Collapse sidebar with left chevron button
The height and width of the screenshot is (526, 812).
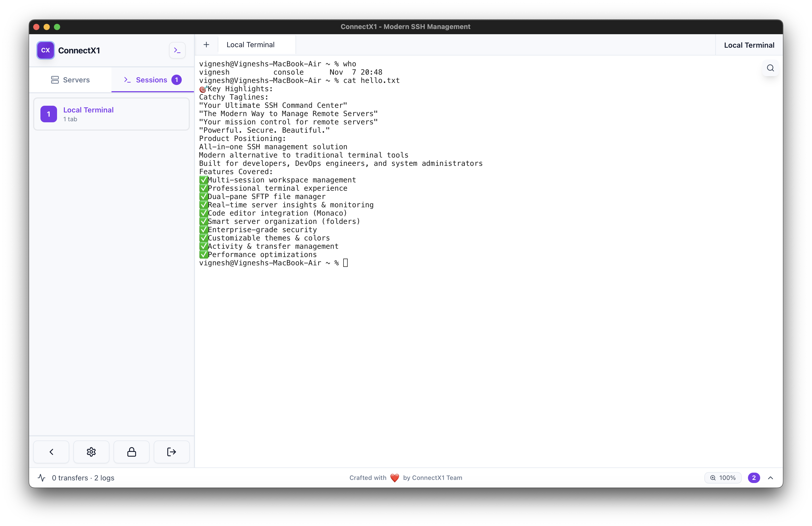(x=51, y=452)
